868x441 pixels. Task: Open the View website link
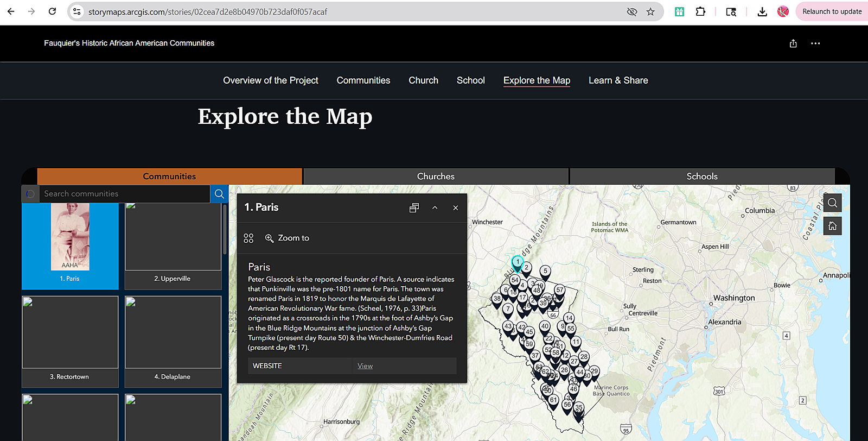click(365, 366)
